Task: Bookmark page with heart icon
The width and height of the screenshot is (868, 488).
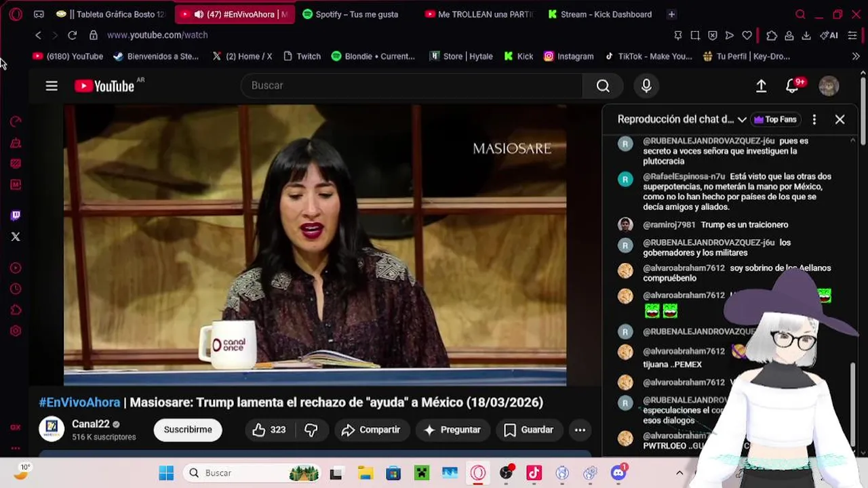Action: coord(747,35)
